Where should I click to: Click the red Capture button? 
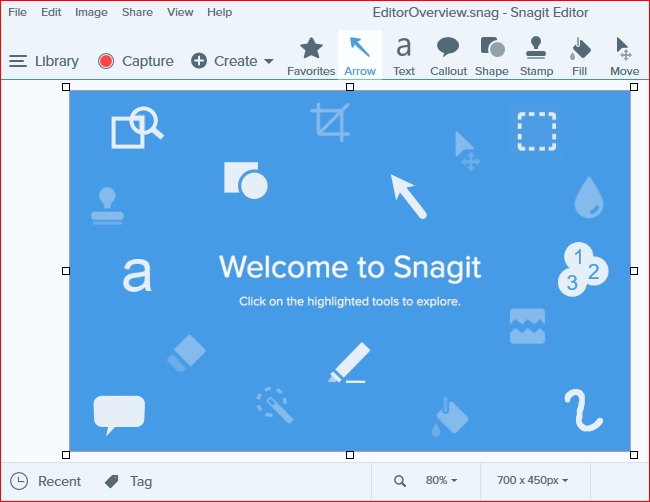[x=136, y=61]
